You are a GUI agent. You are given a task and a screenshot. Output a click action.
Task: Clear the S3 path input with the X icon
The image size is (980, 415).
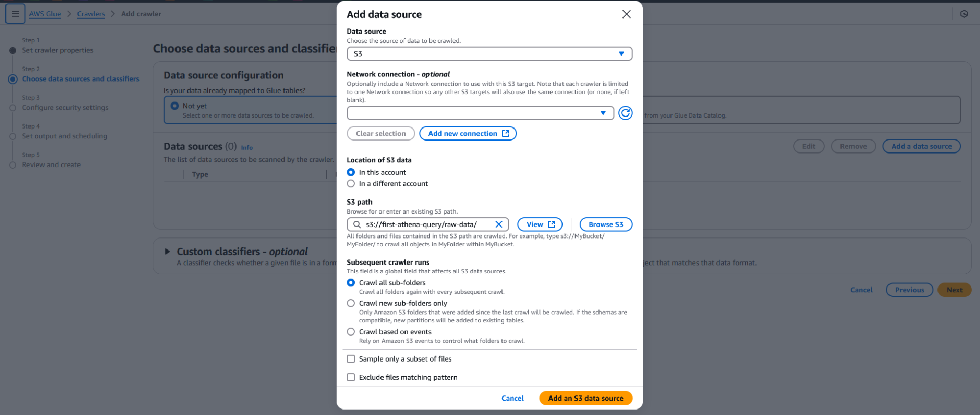pyautogui.click(x=499, y=224)
